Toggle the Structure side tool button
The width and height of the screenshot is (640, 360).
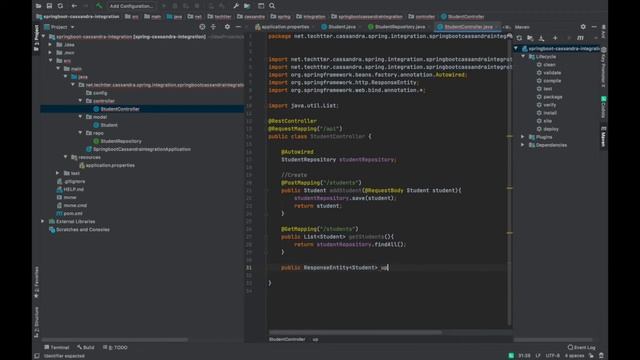pos(36,322)
